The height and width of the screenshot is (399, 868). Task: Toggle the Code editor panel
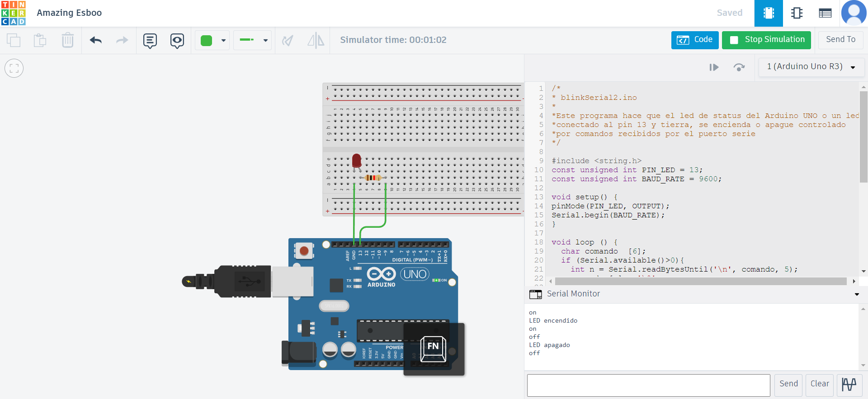[695, 40]
